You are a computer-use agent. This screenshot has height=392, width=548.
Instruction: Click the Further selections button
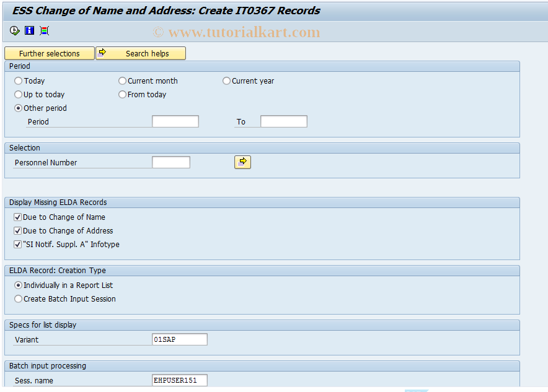coord(49,53)
